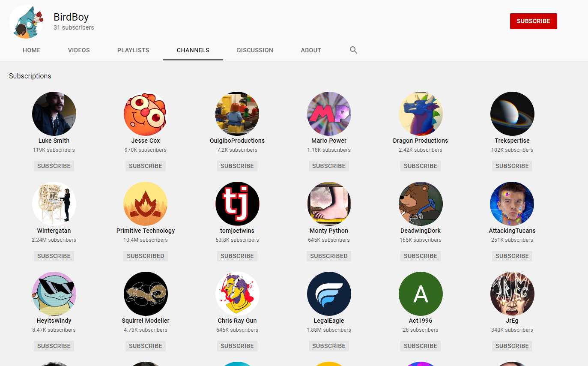Subscribe to Chris Ray Gun

coord(237,346)
